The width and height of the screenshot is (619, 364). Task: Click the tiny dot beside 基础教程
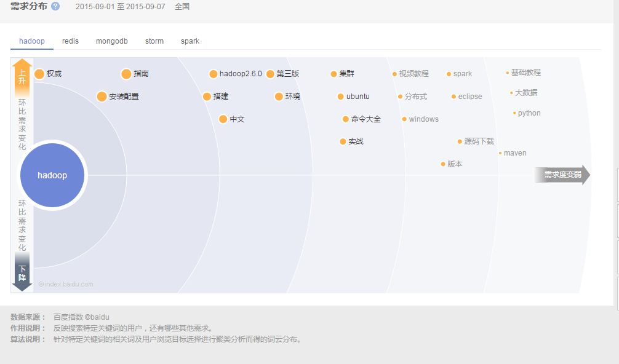pos(507,73)
